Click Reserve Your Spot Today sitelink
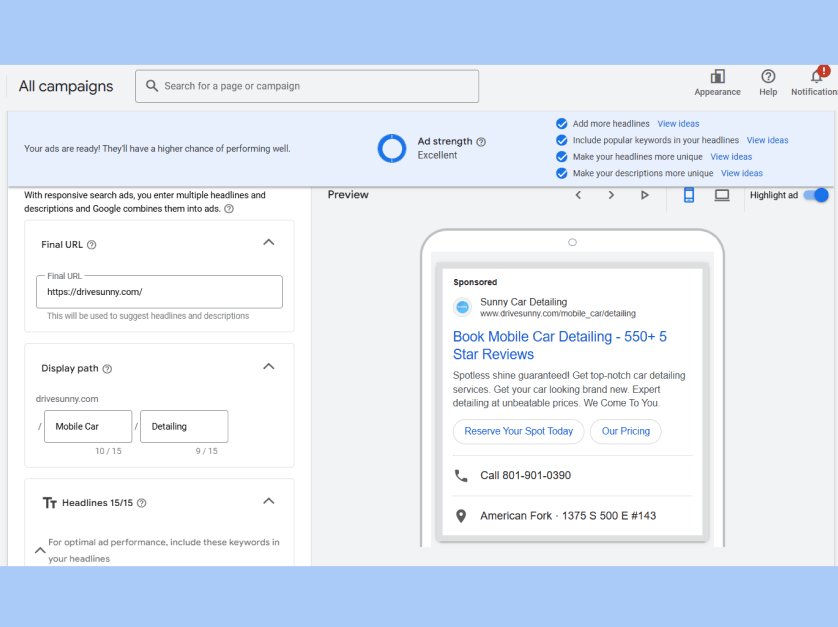Screen dimensions: 838x627 (518, 431)
